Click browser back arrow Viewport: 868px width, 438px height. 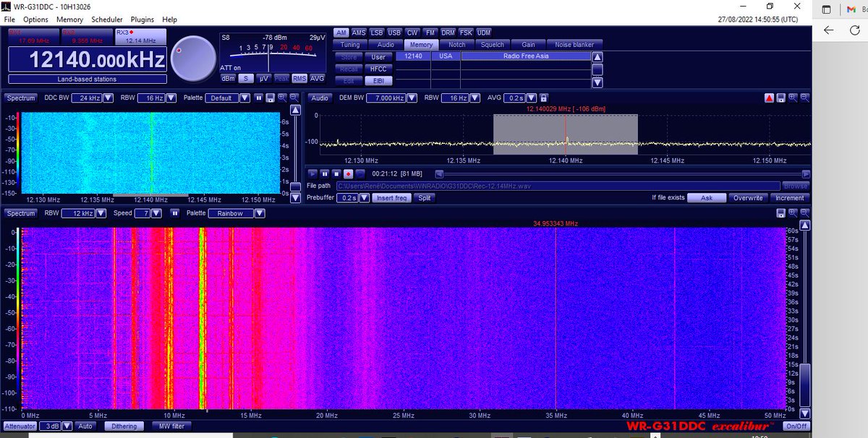(830, 30)
